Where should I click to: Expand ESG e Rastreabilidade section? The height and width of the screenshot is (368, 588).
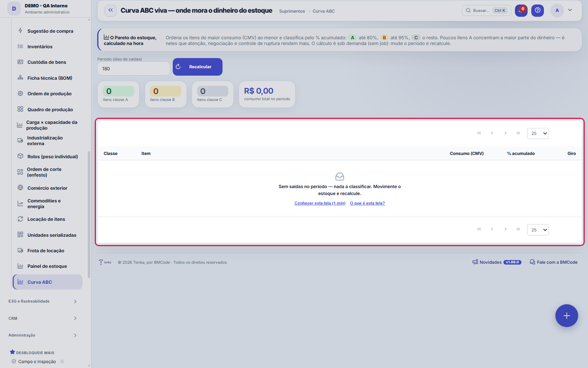(43, 301)
